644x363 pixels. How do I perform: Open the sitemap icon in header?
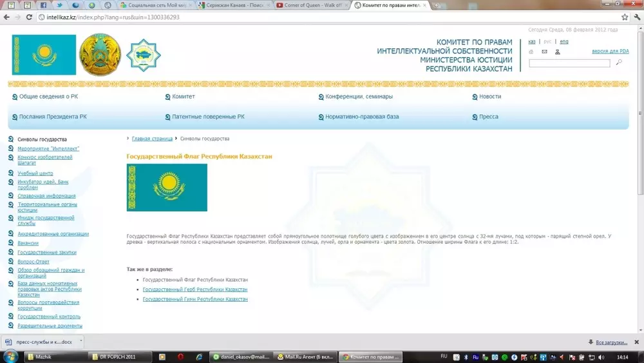click(558, 52)
